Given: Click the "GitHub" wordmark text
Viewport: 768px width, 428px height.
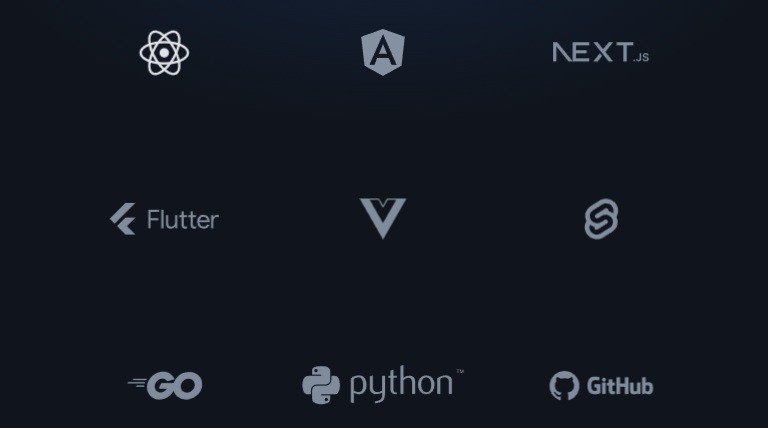Looking at the screenshot, I should [620, 386].
